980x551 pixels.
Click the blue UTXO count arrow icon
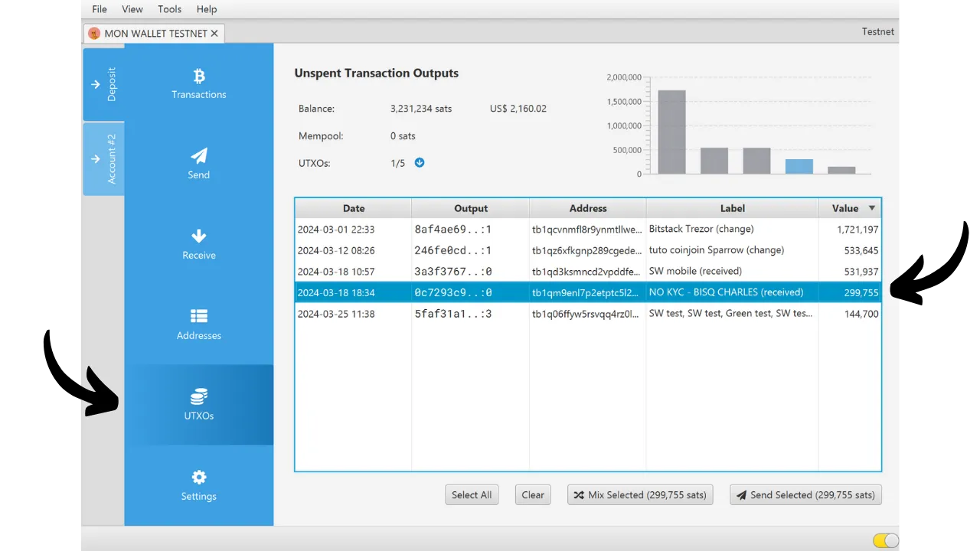point(420,163)
